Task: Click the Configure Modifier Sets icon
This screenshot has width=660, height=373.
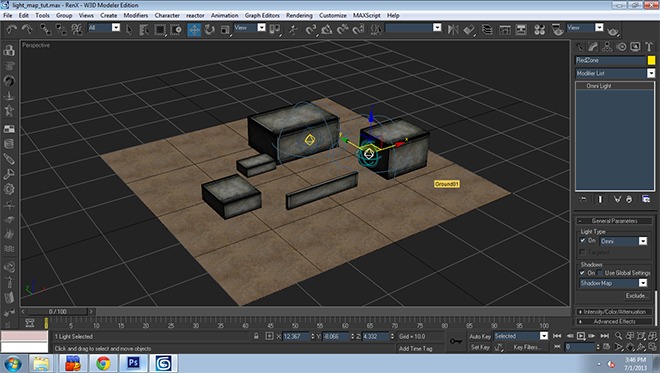Action: click(x=646, y=199)
